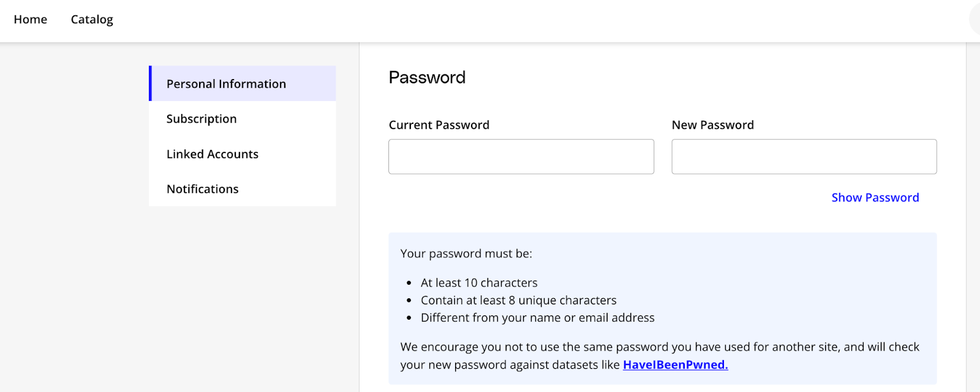Follow the HaveIBeenPwned link
980x392 pixels.
(x=676, y=364)
